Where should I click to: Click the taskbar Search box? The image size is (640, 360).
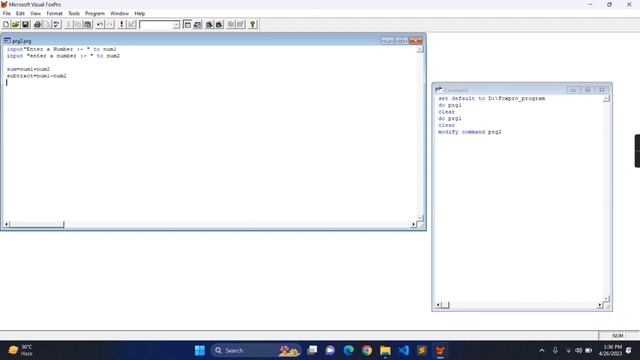coord(256,350)
